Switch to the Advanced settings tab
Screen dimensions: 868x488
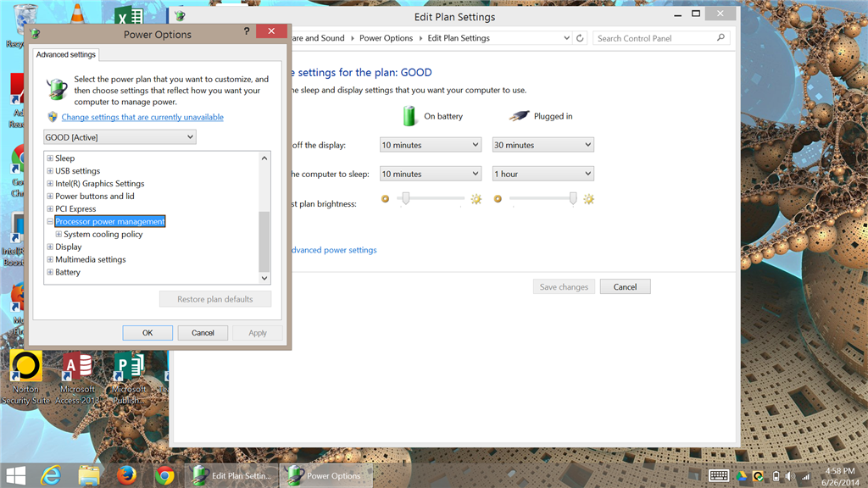tap(65, 53)
